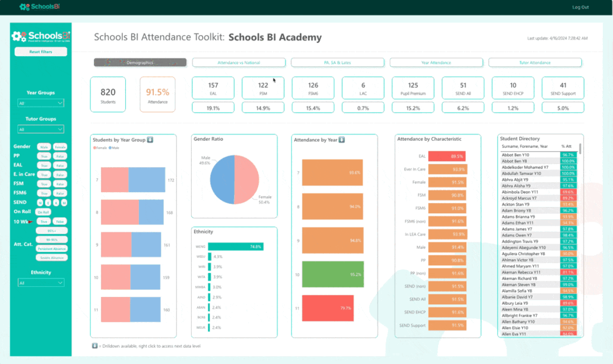This screenshot has height=364, width=613.
Task: Click the drilldown arrow on Attendance by Year
Action: coord(342,139)
